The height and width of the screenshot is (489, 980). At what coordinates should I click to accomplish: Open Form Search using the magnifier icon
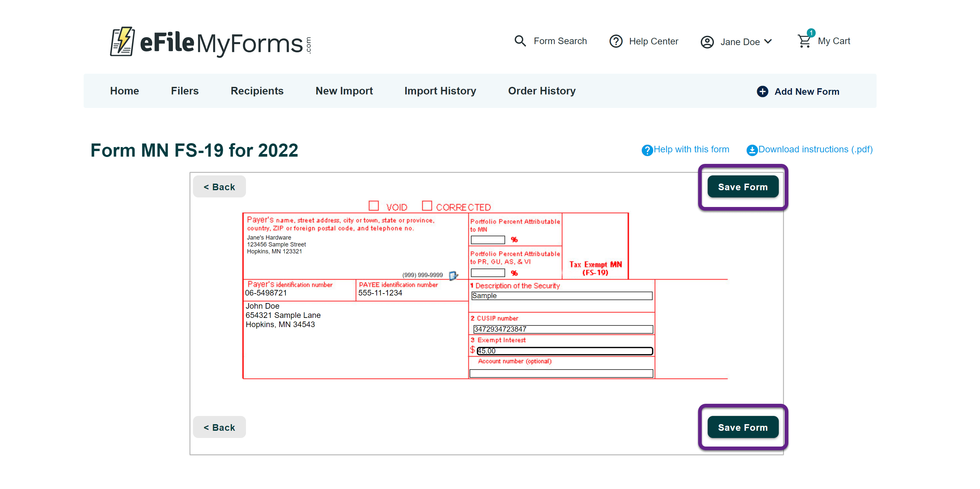pyautogui.click(x=520, y=41)
